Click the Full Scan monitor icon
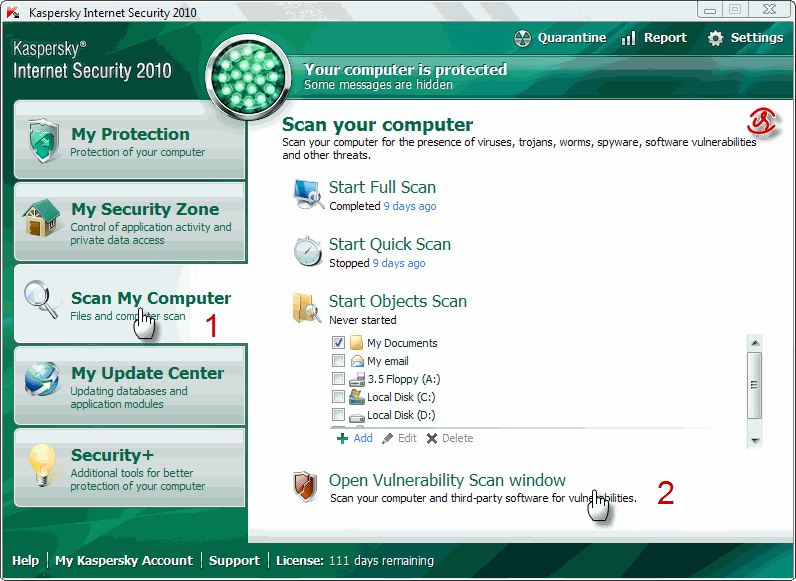Screen dimensions: 796x581 (x=308, y=194)
